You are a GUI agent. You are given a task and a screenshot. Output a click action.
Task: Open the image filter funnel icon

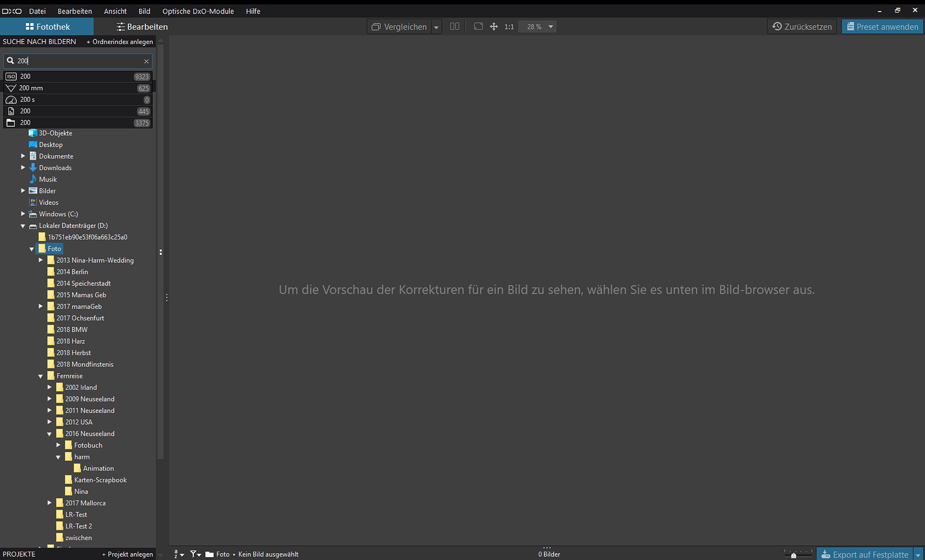[195, 554]
